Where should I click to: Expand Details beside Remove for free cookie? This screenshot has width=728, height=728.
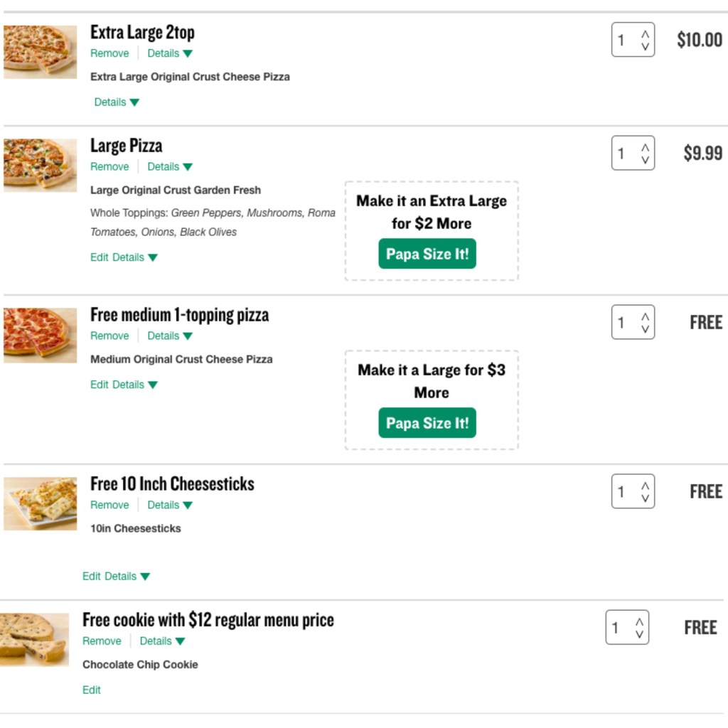coord(162,641)
